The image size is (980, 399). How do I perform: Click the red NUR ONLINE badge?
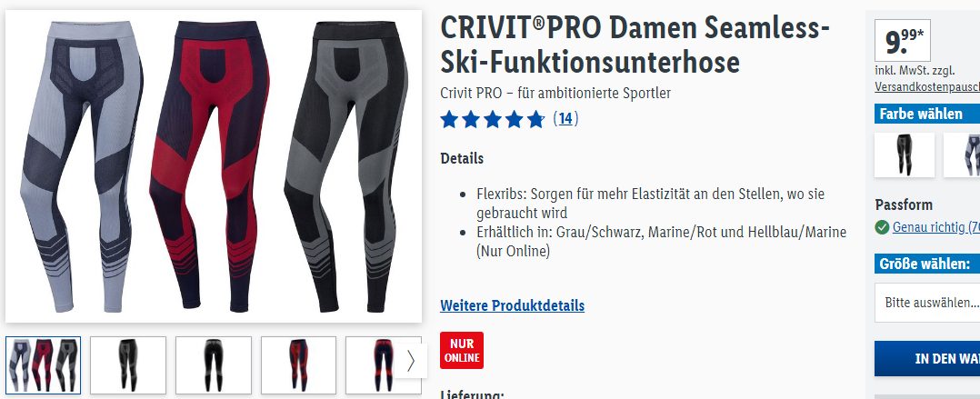tap(461, 350)
